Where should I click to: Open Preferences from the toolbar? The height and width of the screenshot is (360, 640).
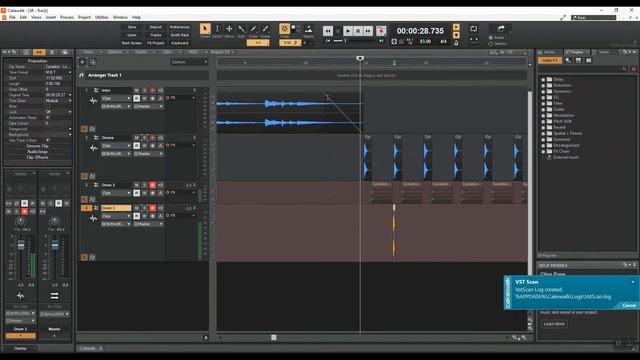[180, 27]
